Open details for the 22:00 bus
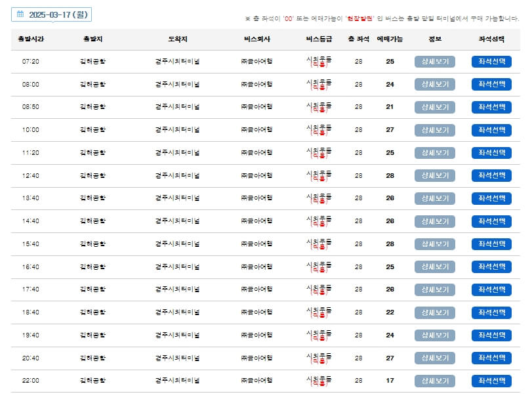This screenshot has width=532, height=407. point(435,381)
